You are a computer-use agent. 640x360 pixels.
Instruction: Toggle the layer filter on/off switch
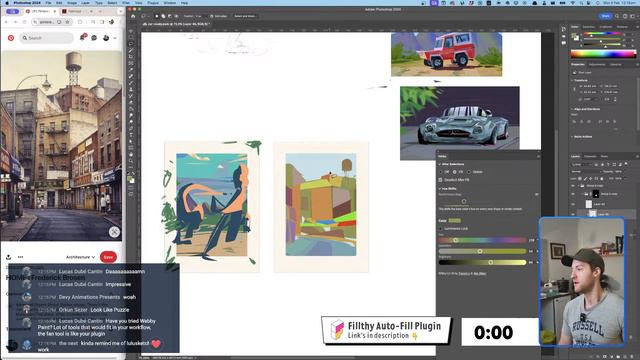pyautogui.click(x=626, y=164)
